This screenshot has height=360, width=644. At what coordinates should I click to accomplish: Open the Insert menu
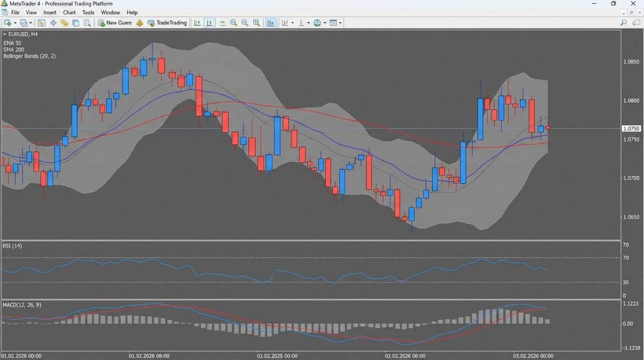click(50, 12)
